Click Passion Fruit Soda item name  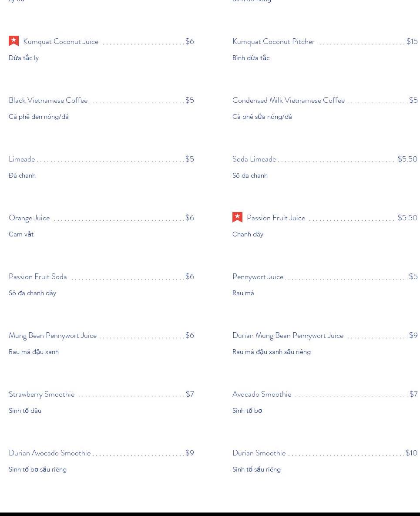pyautogui.click(x=38, y=277)
